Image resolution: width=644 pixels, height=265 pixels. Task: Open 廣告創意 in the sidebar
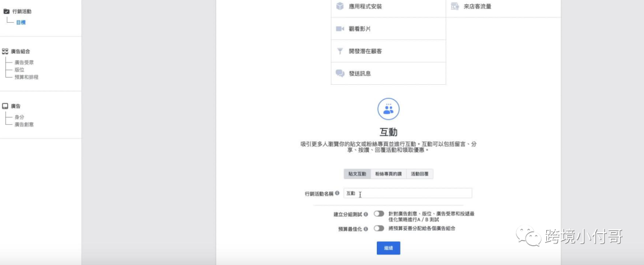coord(24,124)
